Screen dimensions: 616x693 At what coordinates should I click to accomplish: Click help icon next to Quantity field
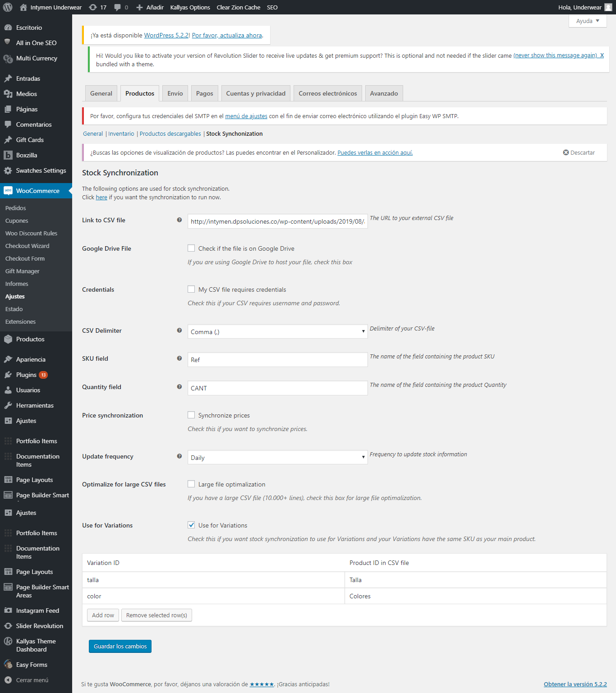pyautogui.click(x=179, y=387)
